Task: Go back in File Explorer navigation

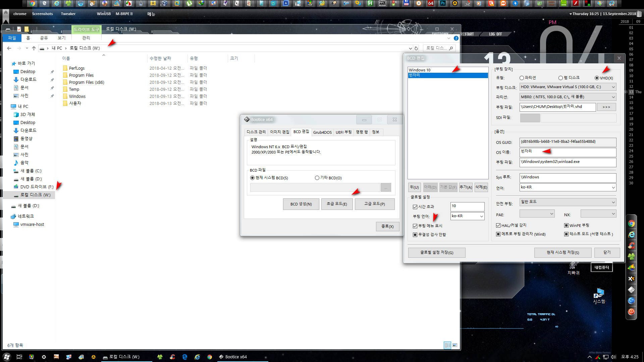Action: click(x=9, y=48)
